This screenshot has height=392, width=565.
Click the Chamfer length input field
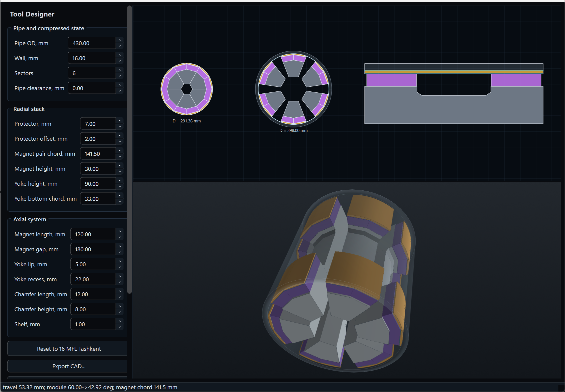tap(93, 294)
